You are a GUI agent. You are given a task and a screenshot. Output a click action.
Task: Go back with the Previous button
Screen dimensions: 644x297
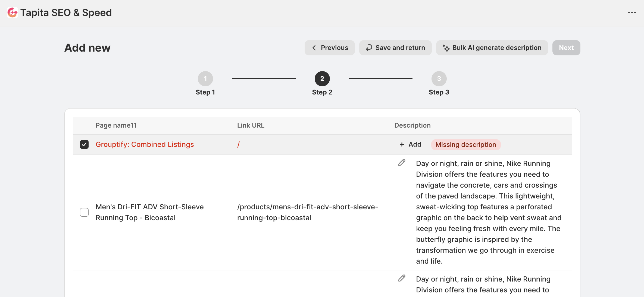tap(330, 48)
